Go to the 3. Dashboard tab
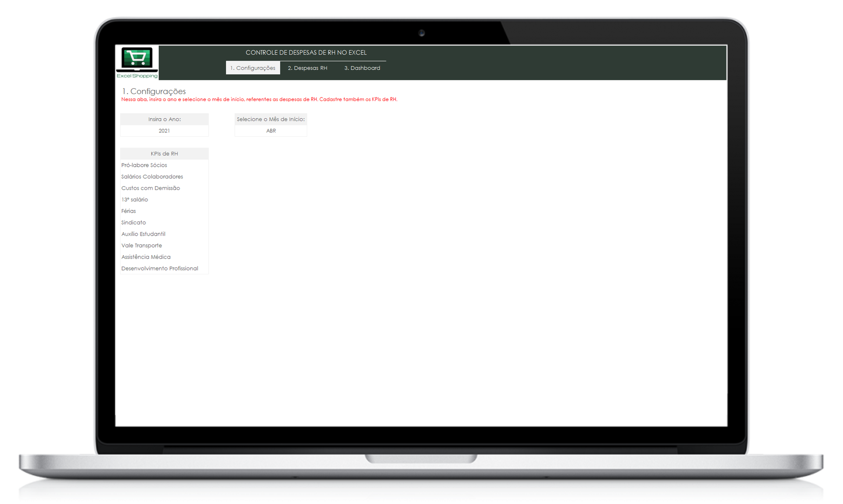This screenshot has height=504, width=843. click(362, 68)
